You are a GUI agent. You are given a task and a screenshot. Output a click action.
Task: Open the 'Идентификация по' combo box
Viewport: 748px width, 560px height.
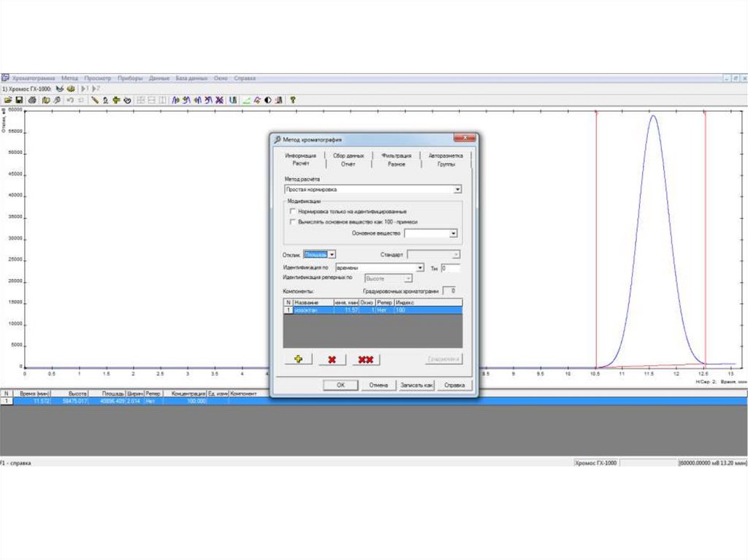[x=421, y=268]
